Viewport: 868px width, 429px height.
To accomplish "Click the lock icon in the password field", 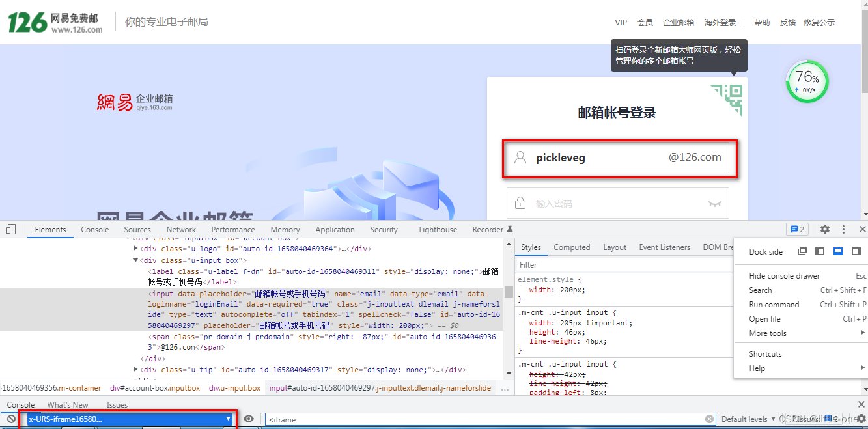I will [x=520, y=203].
